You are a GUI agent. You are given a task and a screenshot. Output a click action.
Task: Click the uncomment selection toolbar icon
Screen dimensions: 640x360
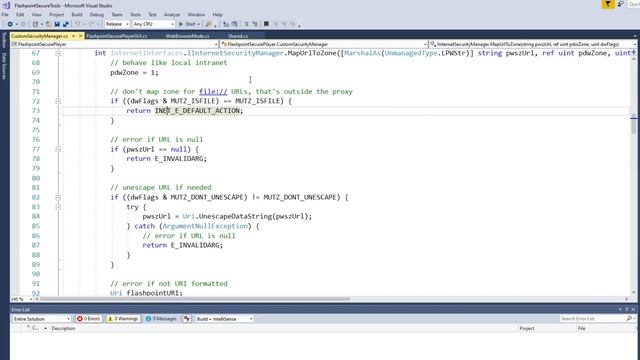tap(255, 24)
